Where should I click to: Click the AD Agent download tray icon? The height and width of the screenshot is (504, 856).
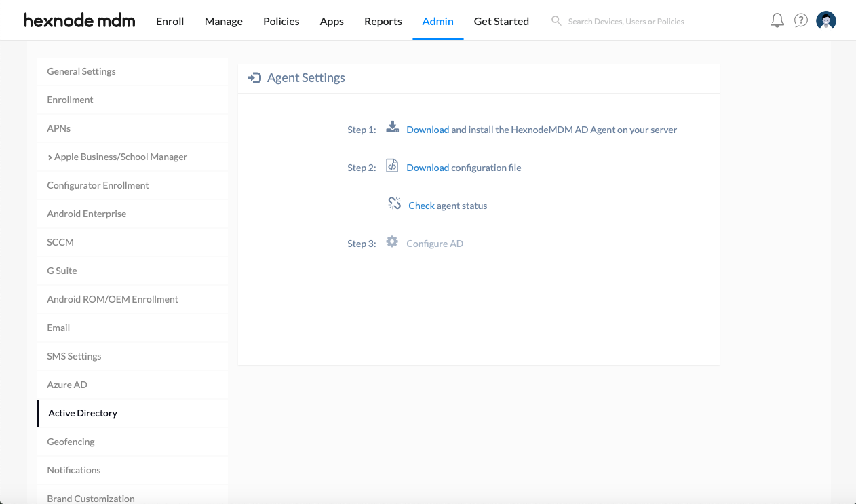[392, 127]
